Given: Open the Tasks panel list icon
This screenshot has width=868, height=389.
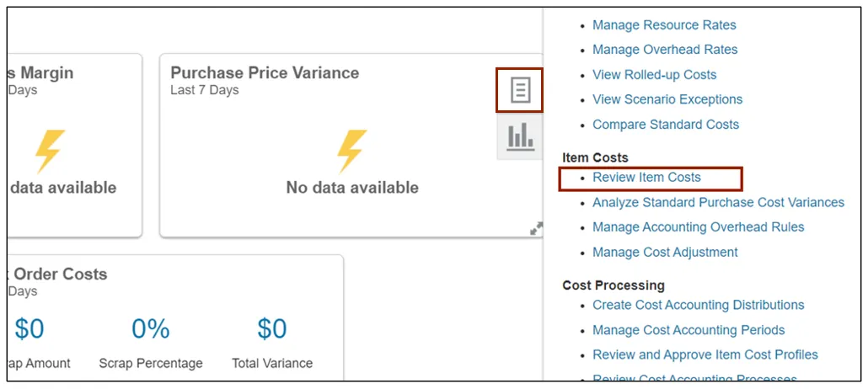Looking at the screenshot, I should (x=520, y=89).
